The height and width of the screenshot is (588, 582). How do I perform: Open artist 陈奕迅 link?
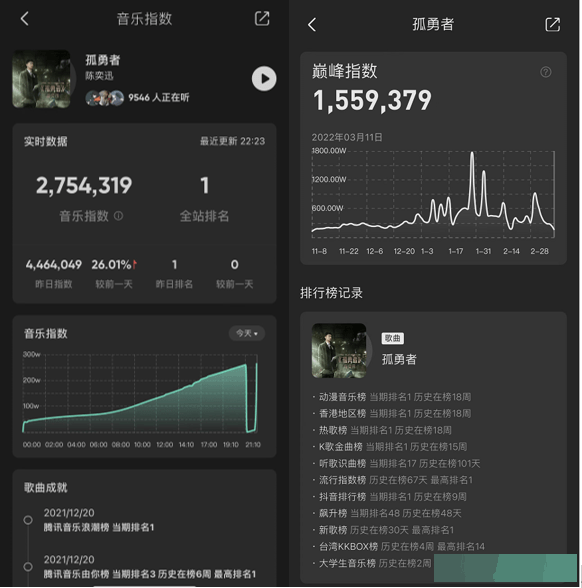coord(99,76)
